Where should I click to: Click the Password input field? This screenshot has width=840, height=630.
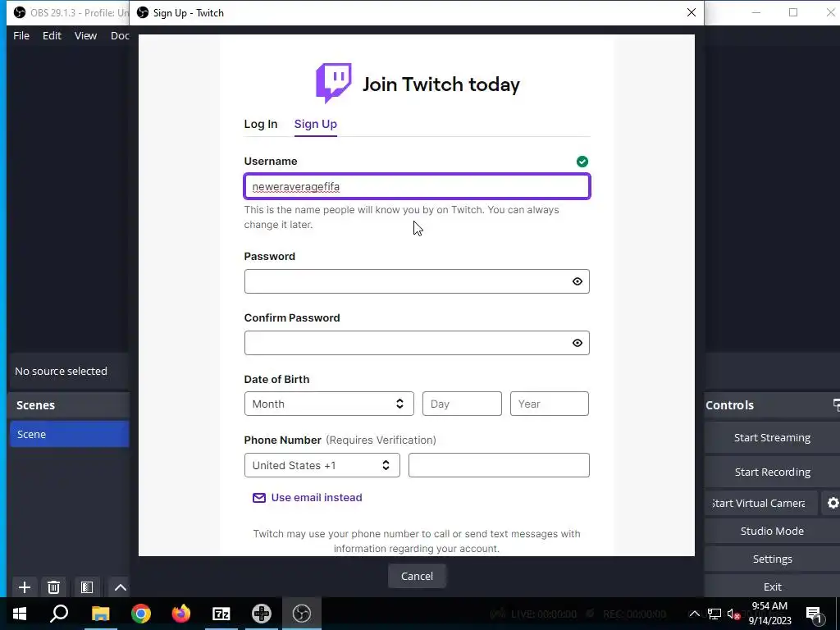[417, 281]
